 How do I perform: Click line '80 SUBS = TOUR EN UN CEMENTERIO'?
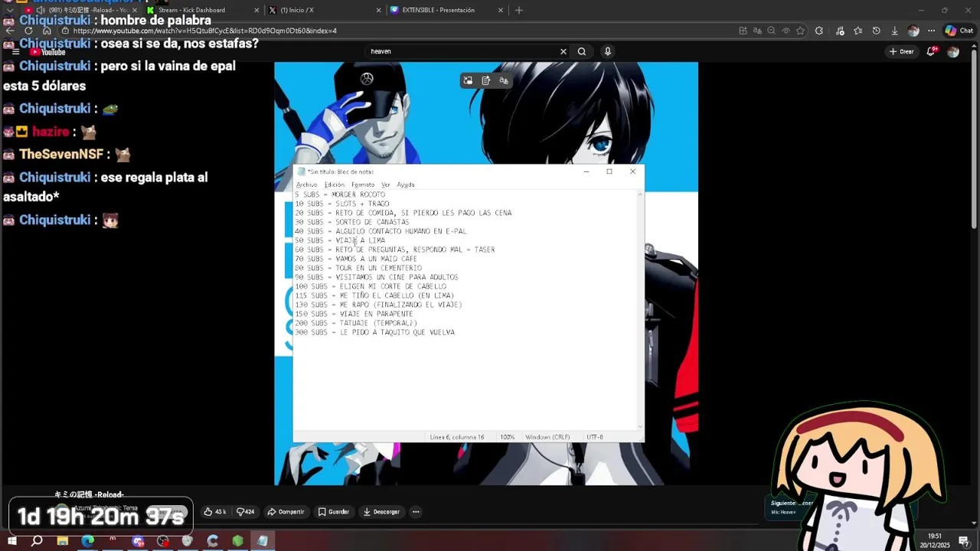[x=358, y=268]
